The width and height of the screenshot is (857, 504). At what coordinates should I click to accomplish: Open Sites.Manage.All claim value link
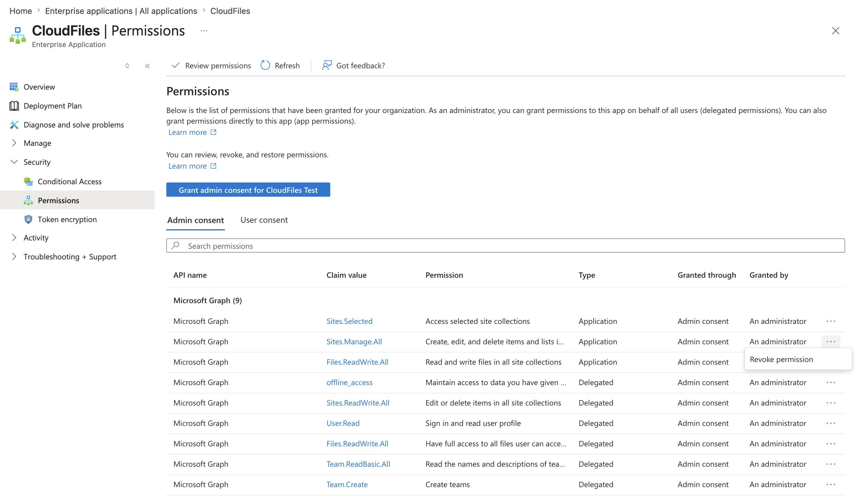(x=354, y=342)
